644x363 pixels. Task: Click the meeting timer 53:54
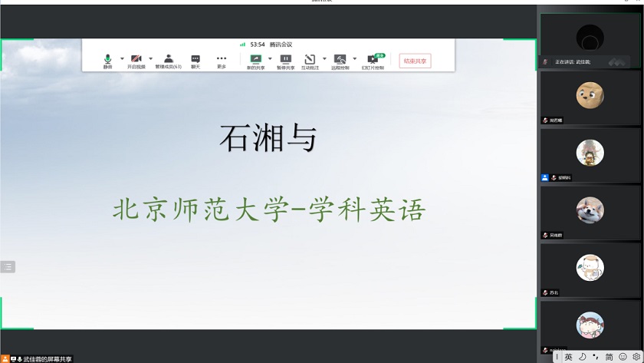click(258, 45)
